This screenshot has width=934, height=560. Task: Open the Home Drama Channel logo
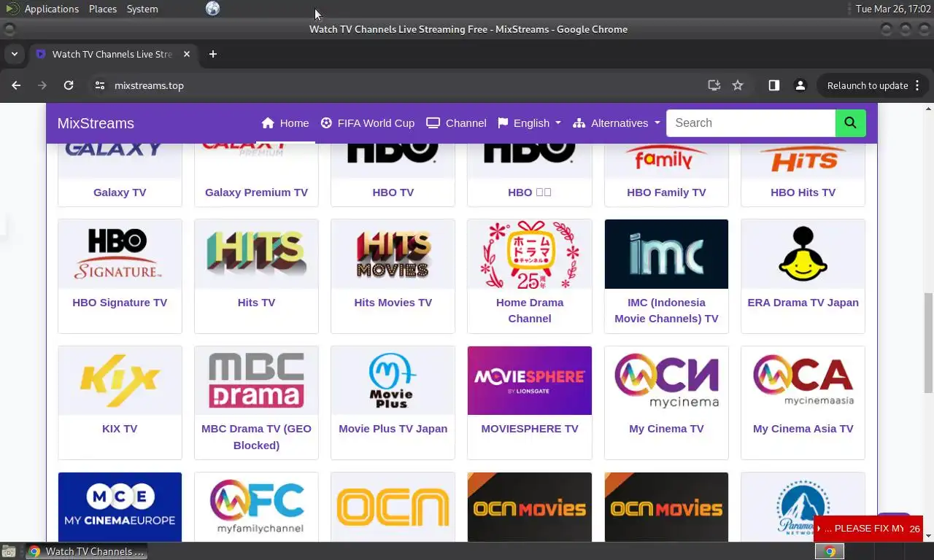[x=530, y=254]
